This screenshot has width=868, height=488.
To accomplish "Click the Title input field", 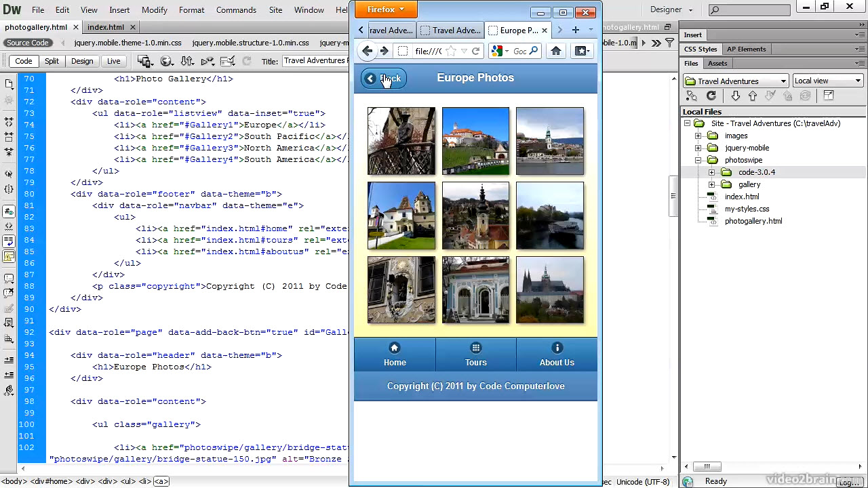I will coord(316,61).
